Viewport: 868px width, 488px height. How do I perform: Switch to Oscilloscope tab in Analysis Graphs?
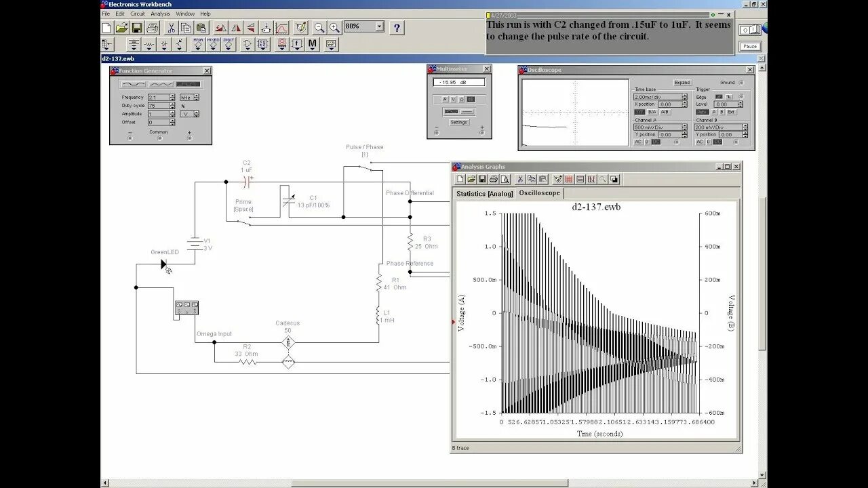coord(540,193)
